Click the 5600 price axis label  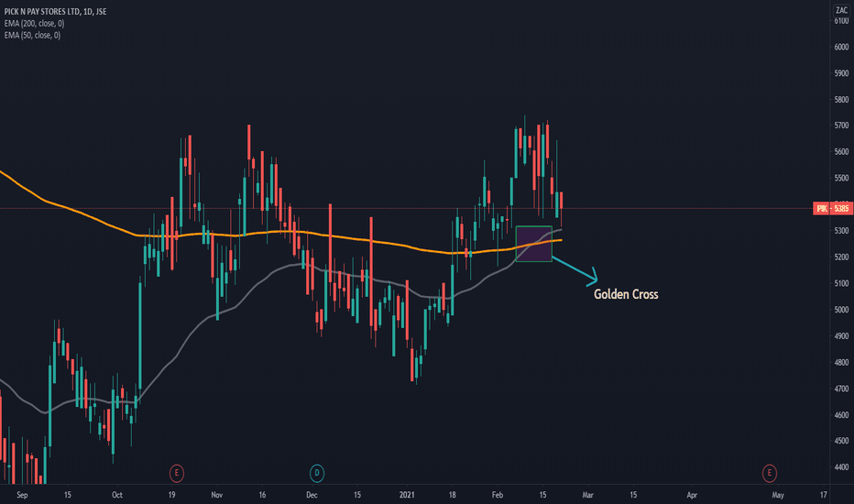[x=841, y=151]
